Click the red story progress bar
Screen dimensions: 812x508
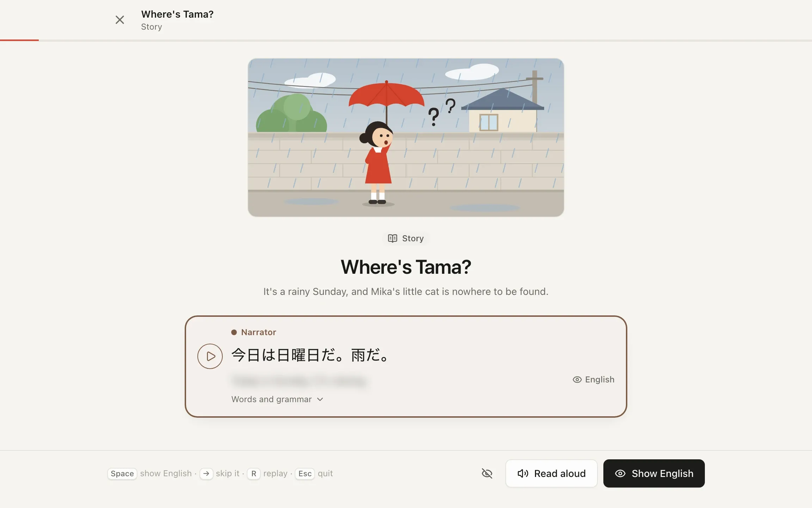click(x=19, y=40)
